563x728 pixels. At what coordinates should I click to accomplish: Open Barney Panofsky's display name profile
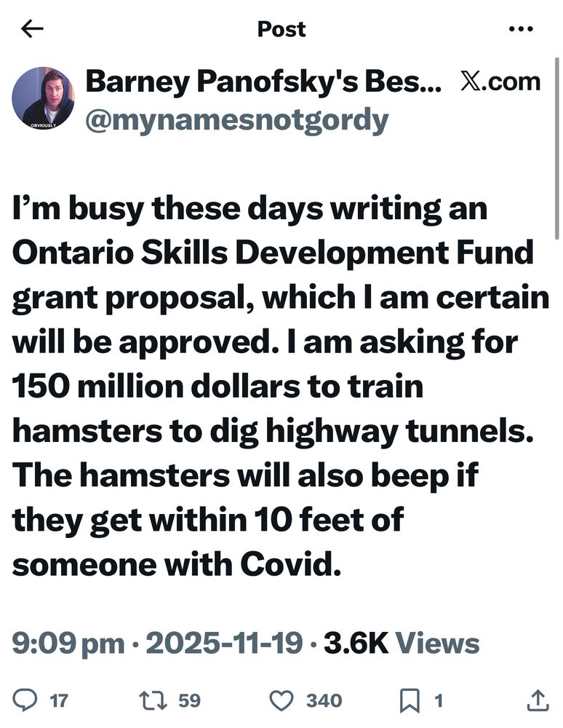click(263, 82)
